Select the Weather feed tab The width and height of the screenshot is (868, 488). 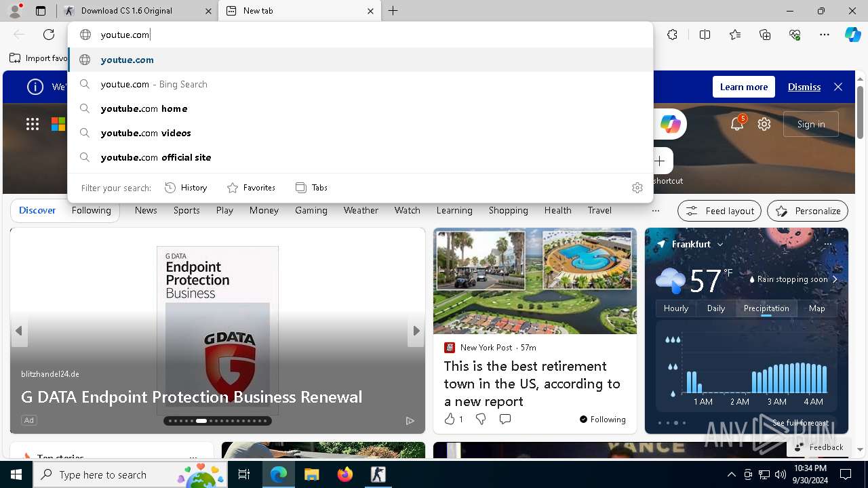pos(361,210)
